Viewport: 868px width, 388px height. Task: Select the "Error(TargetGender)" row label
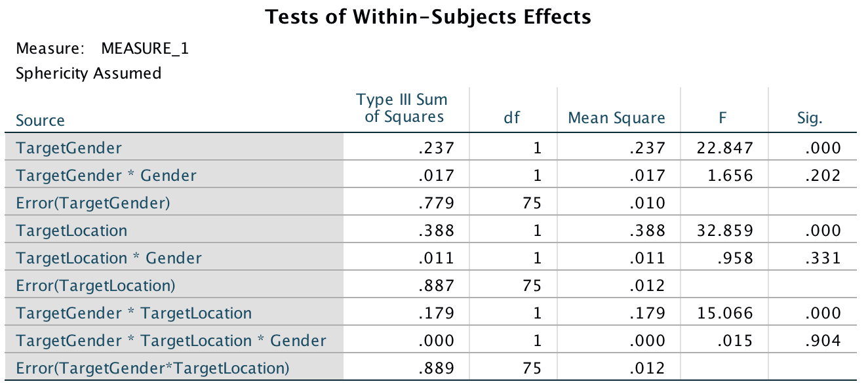[x=93, y=203]
